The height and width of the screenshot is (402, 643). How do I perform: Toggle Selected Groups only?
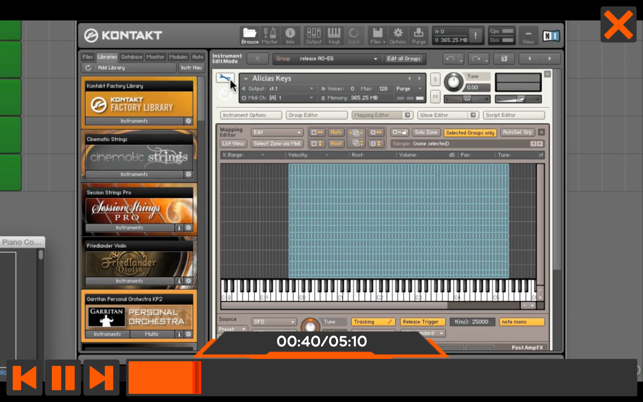(470, 132)
